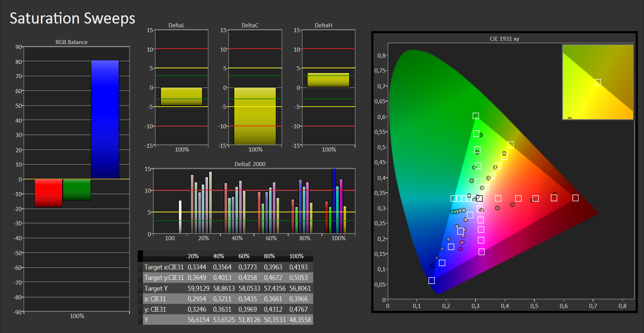The image size is (644, 333).
Task: Select the "Y" row label in last table row
Action: tap(146, 320)
